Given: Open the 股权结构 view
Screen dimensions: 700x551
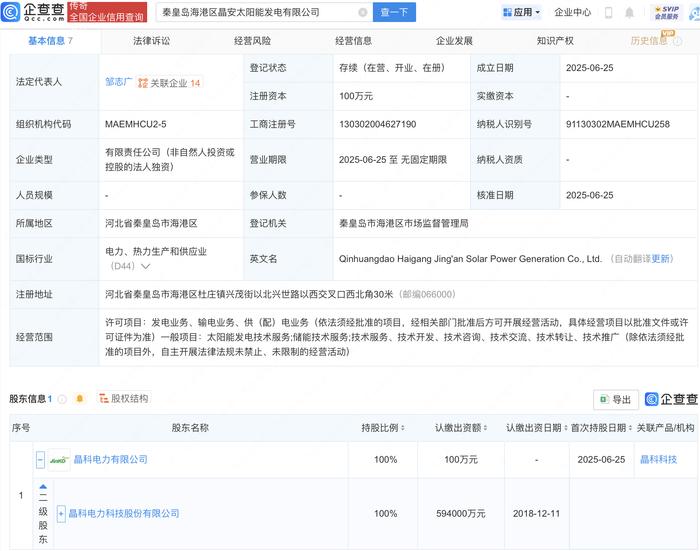Looking at the screenshot, I should click(x=124, y=398).
